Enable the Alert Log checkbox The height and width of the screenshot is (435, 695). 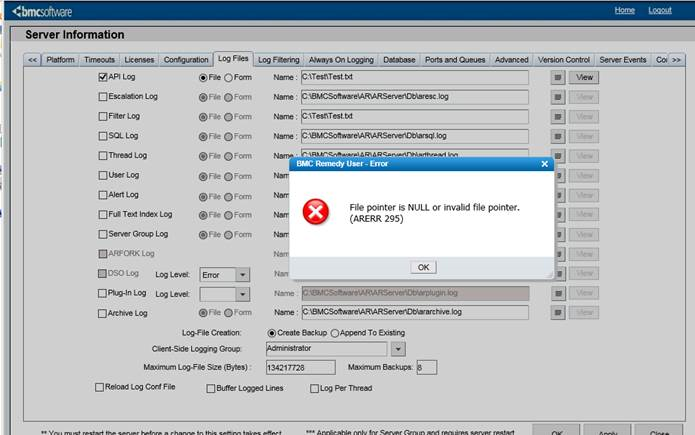pos(103,195)
